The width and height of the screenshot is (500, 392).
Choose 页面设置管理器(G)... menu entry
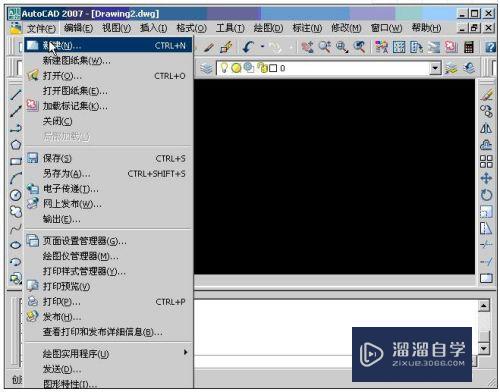(108, 241)
